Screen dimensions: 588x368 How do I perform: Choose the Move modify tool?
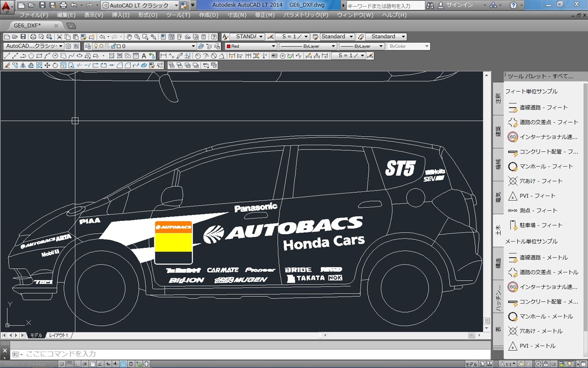(x=47, y=65)
